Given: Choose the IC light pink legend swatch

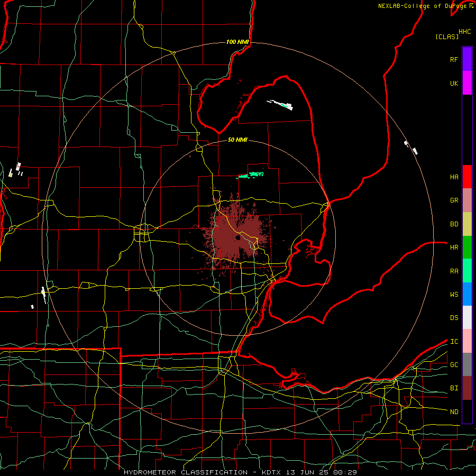Looking at the screenshot, I should [x=467, y=341].
